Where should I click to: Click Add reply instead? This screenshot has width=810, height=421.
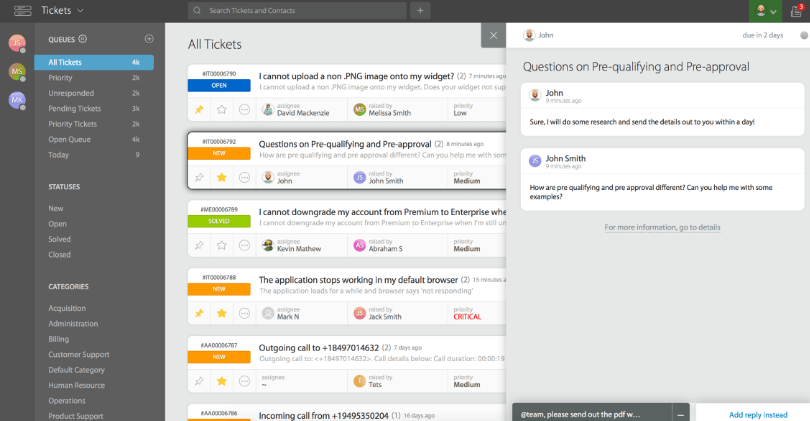(x=758, y=415)
